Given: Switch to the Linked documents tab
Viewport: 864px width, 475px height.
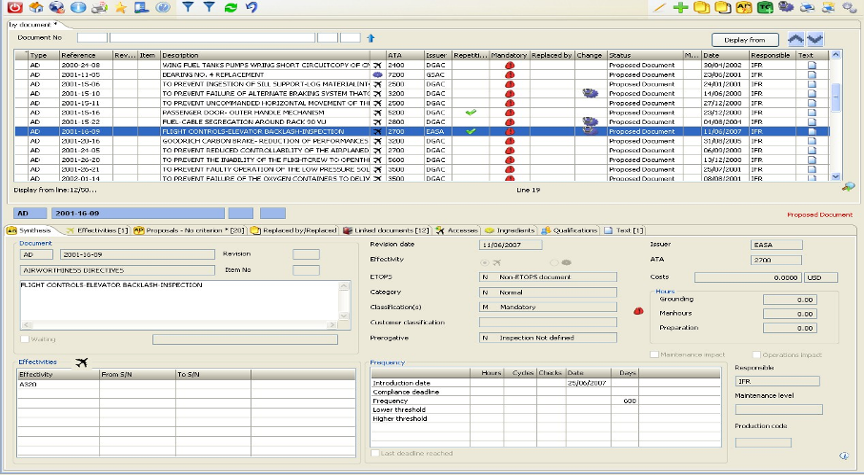Looking at the screenshot, I should (386, 230).
